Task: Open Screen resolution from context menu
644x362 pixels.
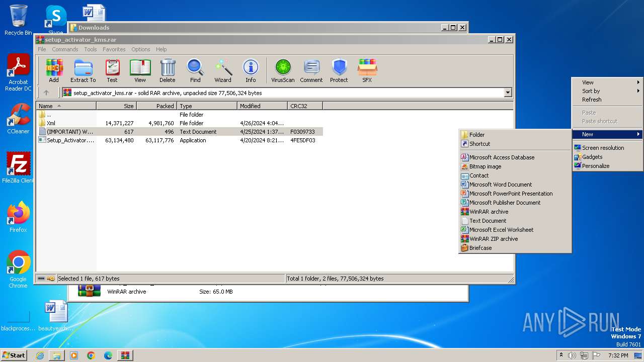Action: 607,148
